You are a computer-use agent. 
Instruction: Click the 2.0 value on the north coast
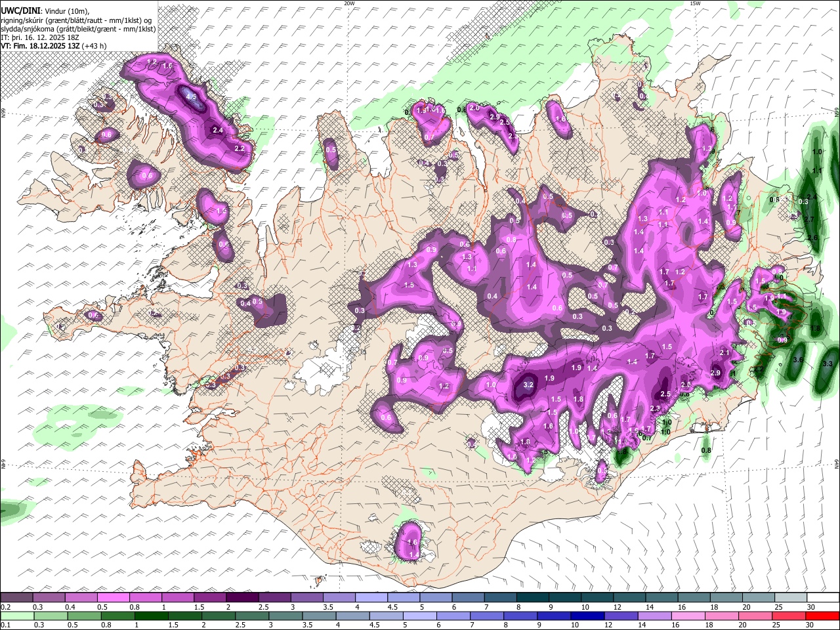(474, 107)
